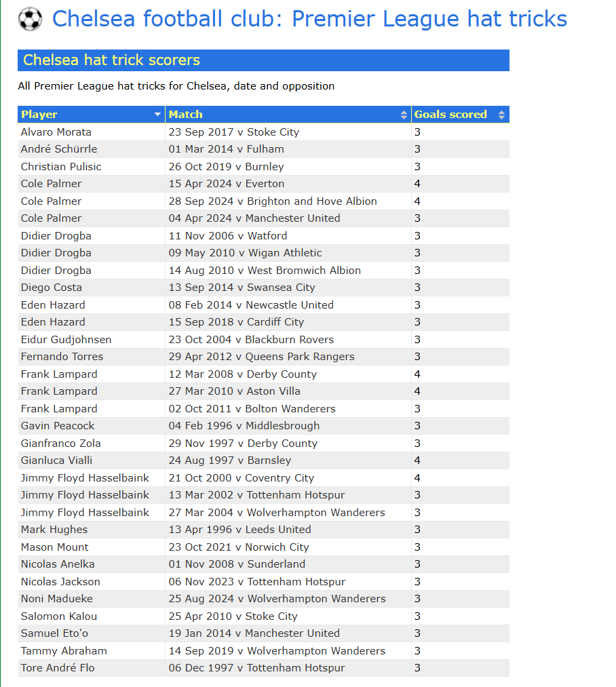Click 09 May 2010 v Wigan Athletic cell
Screen dimensions: 616x687
[x=288, y=253]
